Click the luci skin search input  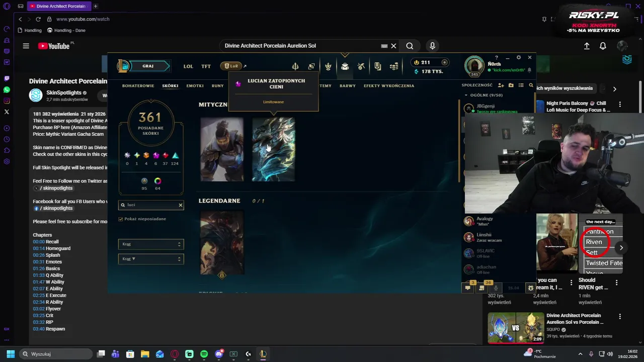151,205
